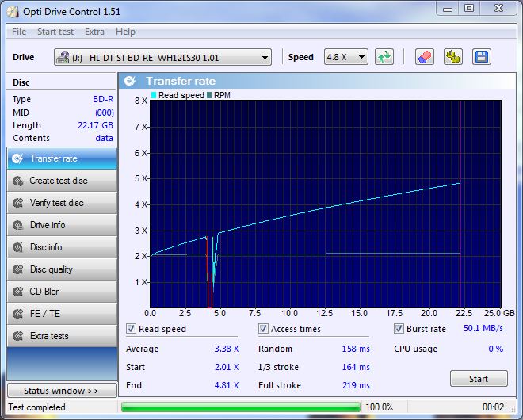Open the FE / TE test

coord(62,314)
